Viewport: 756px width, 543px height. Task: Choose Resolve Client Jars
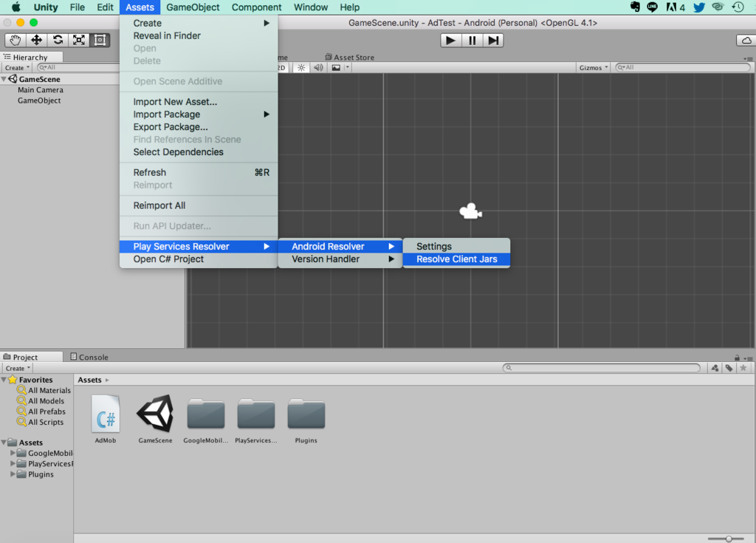click(x=456, y=259)
